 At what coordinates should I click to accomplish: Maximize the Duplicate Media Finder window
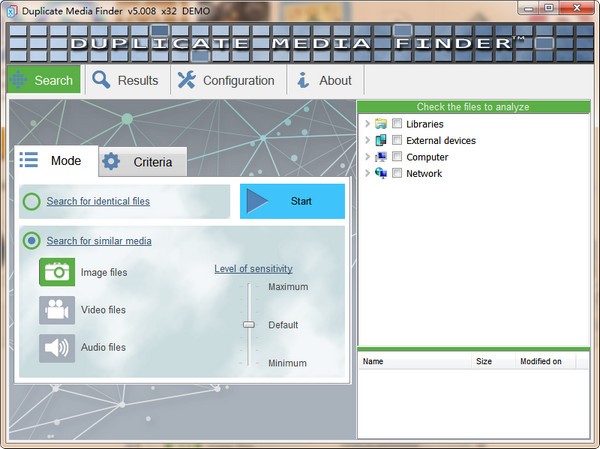(549, 8)
